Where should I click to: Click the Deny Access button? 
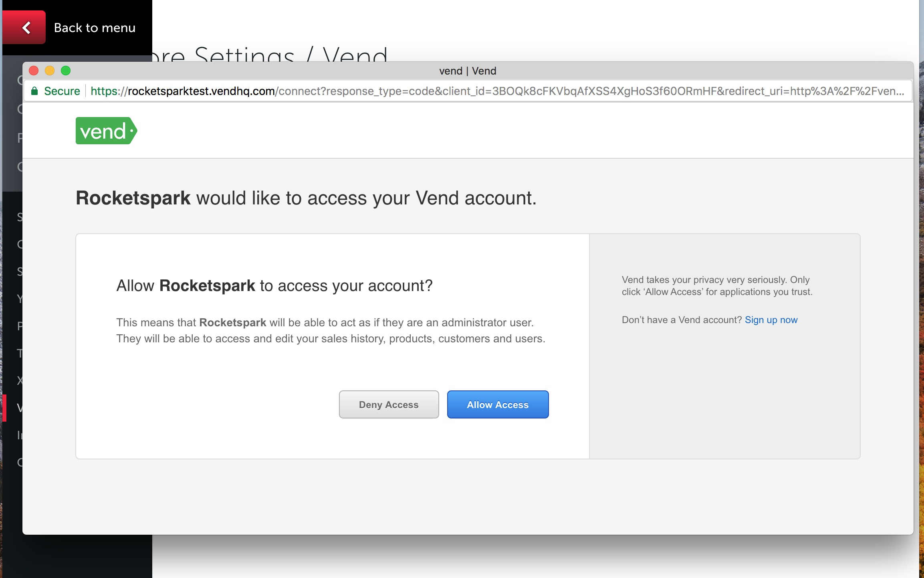389,404
